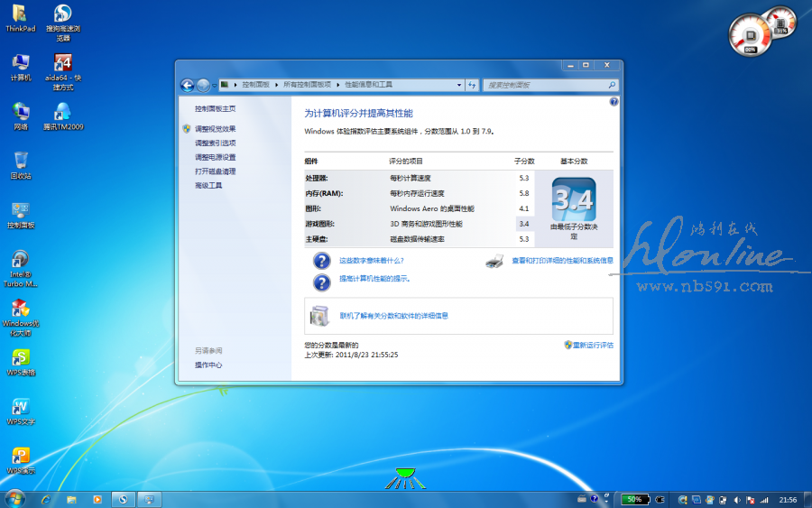
Task: Open 调整视觉效果 in the left sidebar
Action: click(x=215, y=128)
